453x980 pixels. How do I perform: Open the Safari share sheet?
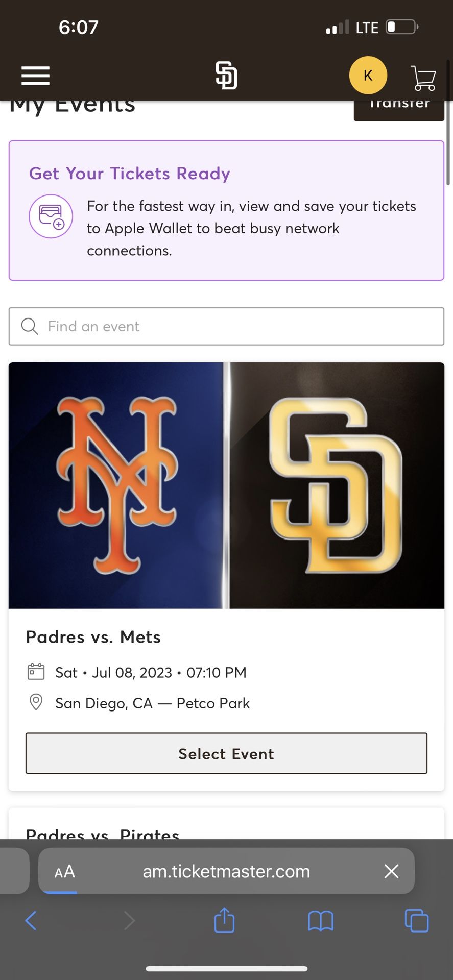[x=224, y=920]
